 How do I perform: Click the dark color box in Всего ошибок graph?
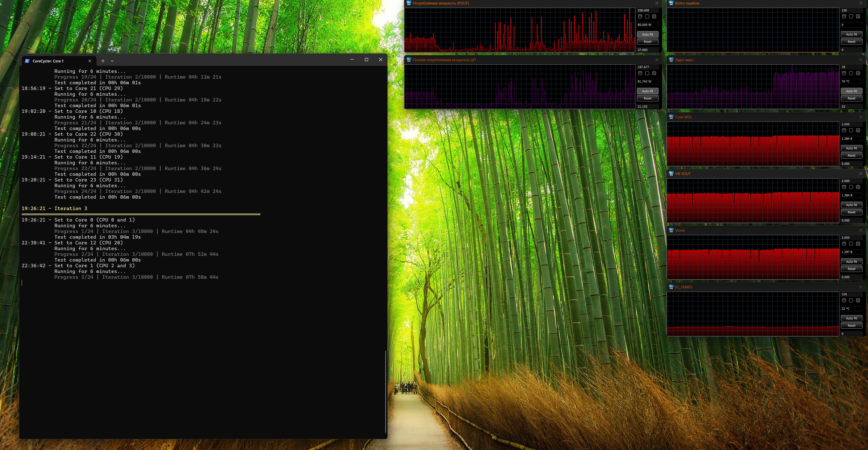[844, 16]
